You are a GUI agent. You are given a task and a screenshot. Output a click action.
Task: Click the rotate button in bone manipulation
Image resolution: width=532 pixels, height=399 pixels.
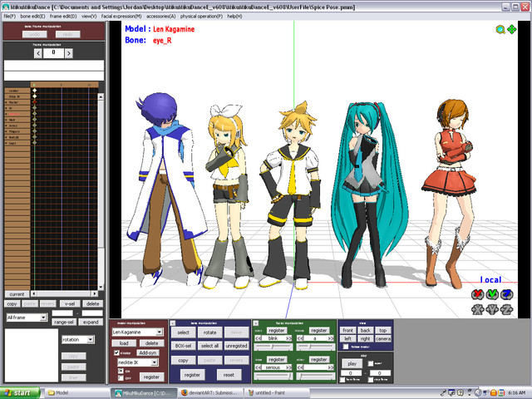click(209, 332)
